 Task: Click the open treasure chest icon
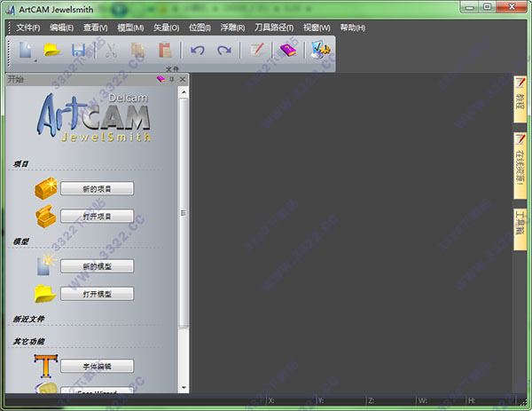[x=45, y=216]
